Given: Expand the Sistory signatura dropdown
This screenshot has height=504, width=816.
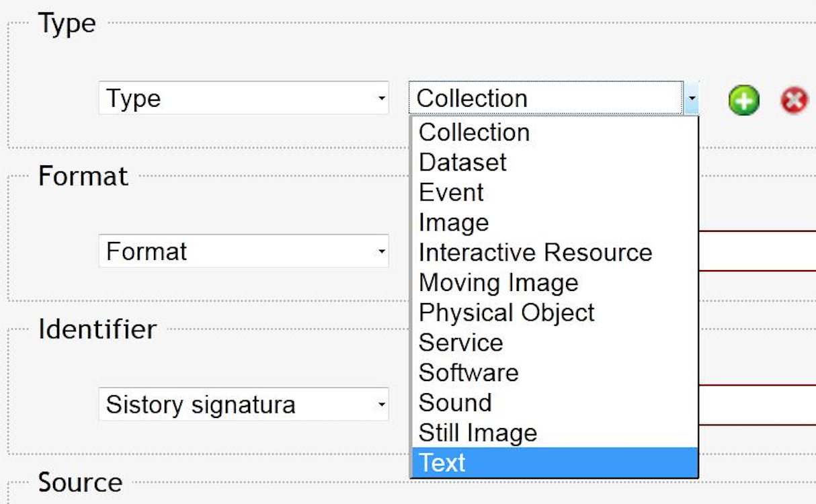Looking at the screenshot, I should coord(243,405).
